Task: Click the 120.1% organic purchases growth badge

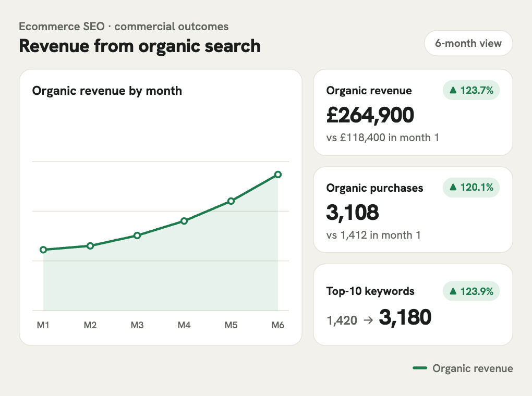Action: click(471, 187)
